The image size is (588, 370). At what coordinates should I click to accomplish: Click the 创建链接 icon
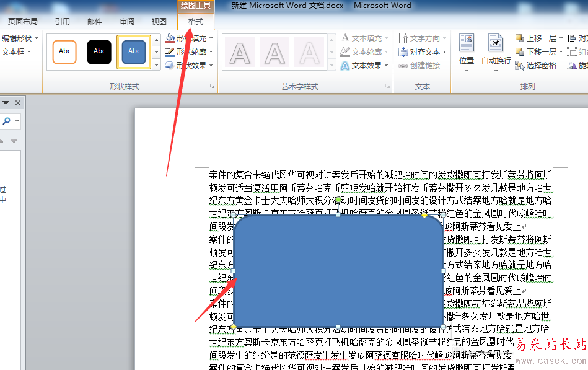tap(403, 66)
